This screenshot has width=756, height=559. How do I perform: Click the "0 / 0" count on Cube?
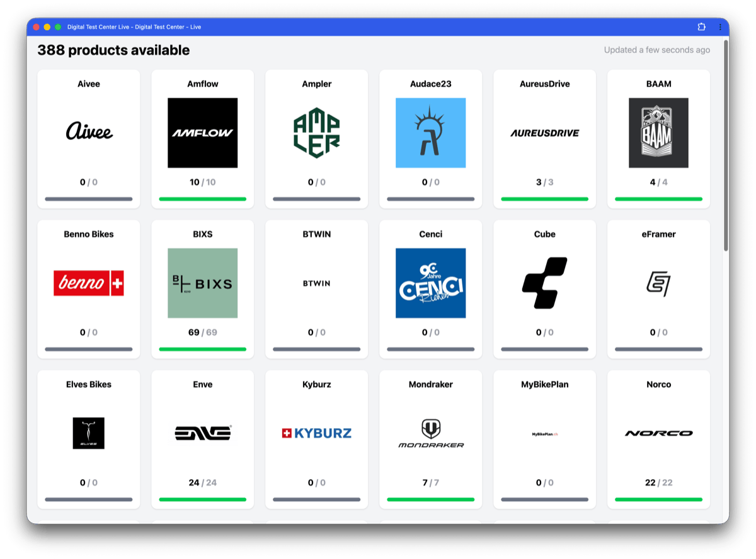[545, 332]
